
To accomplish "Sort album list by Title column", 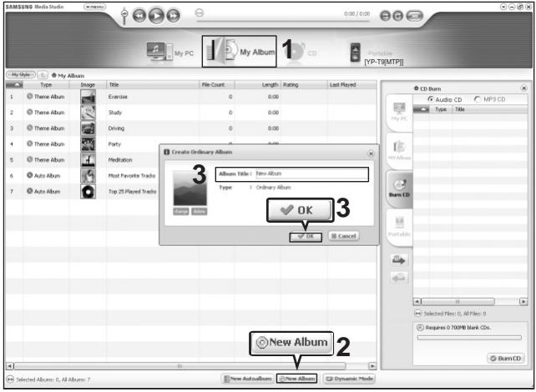I will pos(153,85).
